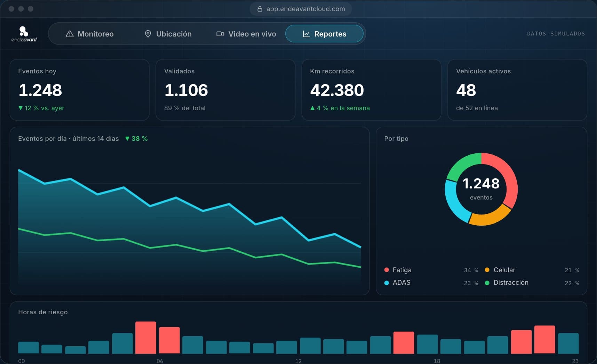The width and height of the screenshot is (597, 364).
Task: Click the padlock icon in address bar
Action: pyautogui.click(x=260, y=9)
